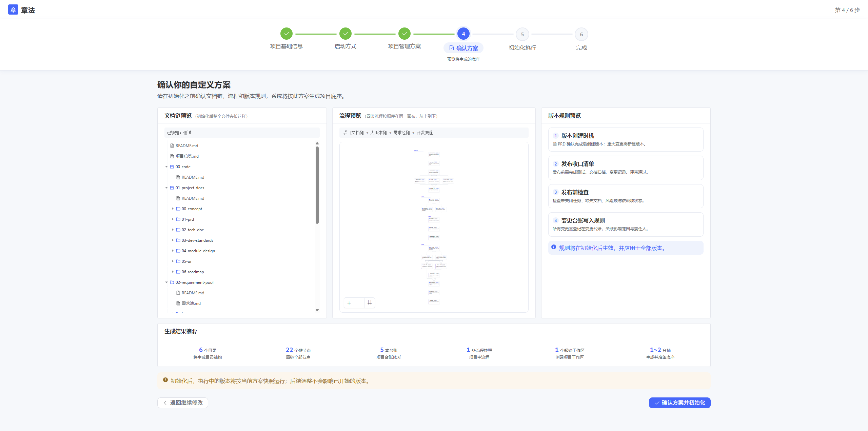Select the 发布收口清单 rule card
The image size is (868, 431).
coord(626,168)
